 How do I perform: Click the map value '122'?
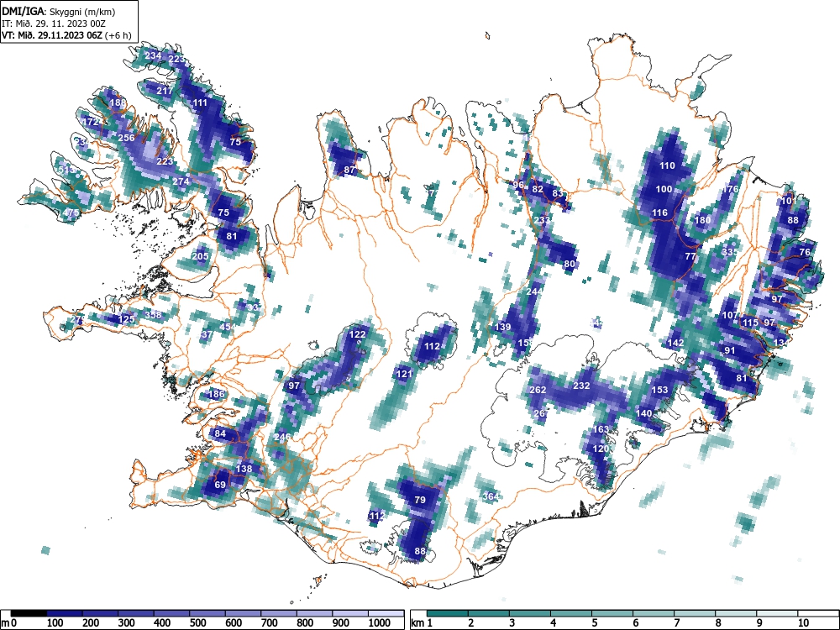pos(357,334)
